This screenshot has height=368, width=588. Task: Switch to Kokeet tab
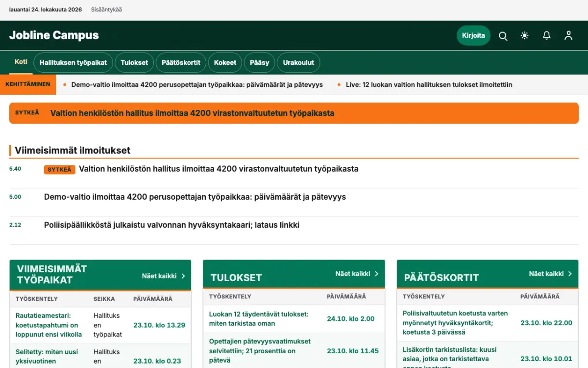(x=225, y=63)
